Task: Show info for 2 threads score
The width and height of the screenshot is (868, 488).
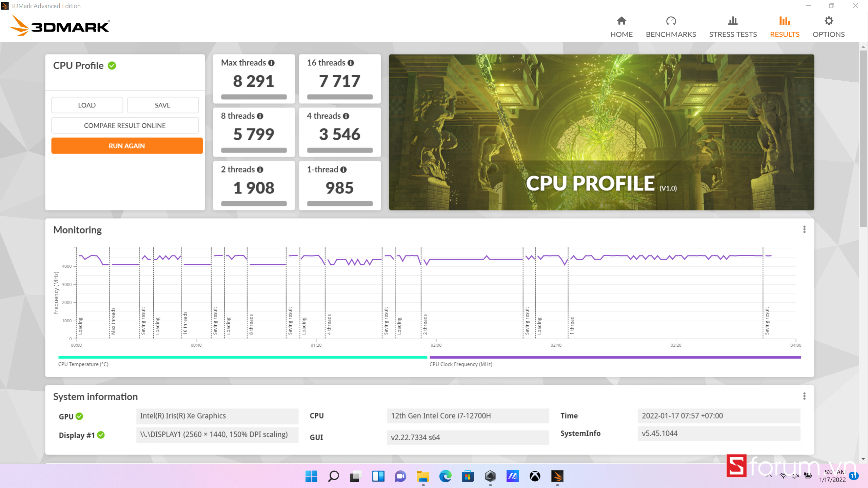Action: pyautogui.click(x=260, y=170)
